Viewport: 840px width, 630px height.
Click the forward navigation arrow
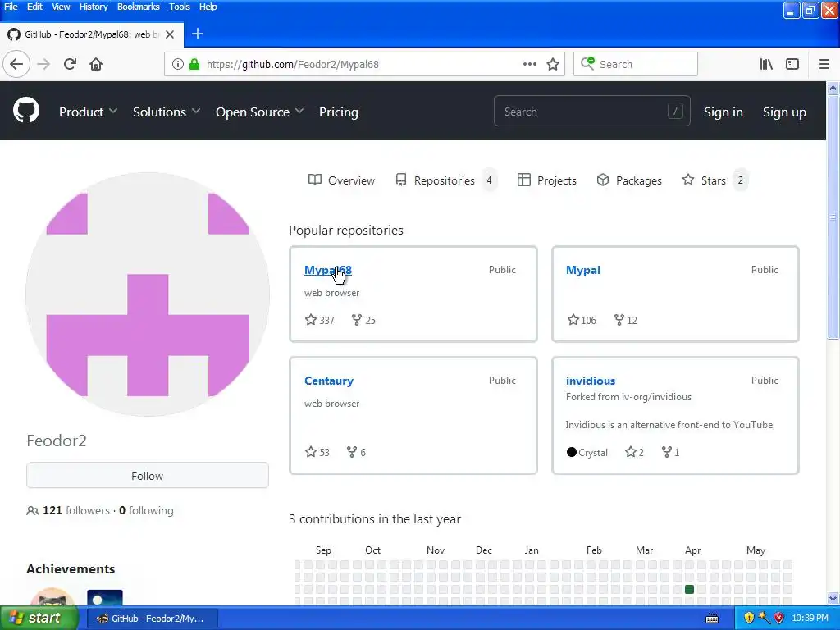(43, 64)
